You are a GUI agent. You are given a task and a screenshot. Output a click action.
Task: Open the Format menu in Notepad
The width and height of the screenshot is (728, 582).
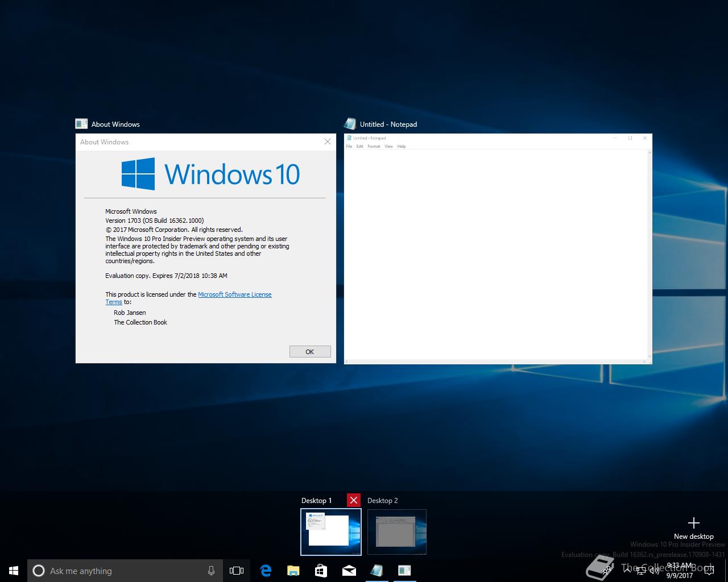tap(374, 147)
